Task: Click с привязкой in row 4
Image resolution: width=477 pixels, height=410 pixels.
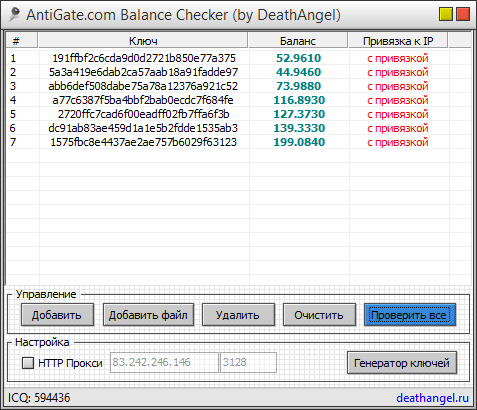Action: pyautogui.click(x=398, y=100)
